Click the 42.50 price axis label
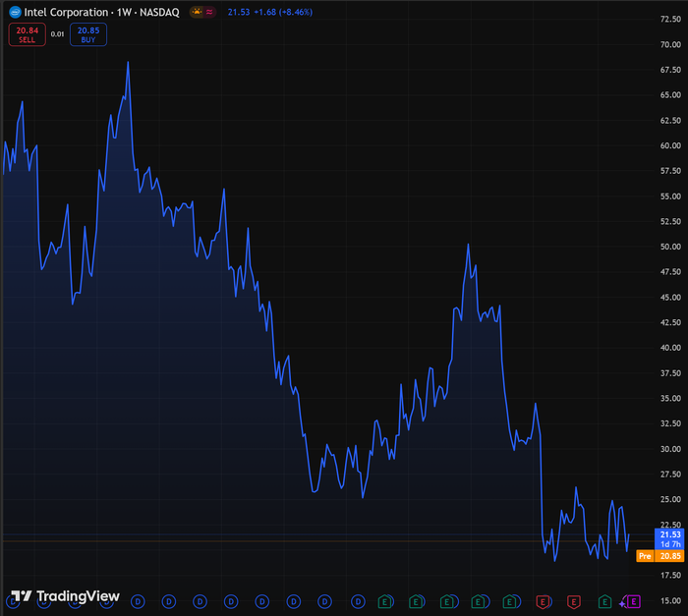Screen dimensions: 688x616 click(670, 322)
